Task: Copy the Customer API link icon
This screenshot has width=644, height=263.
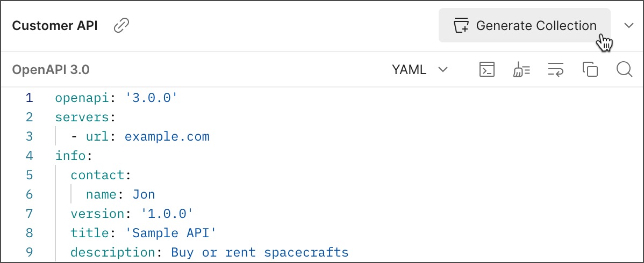Action: pyautogui.click(x=122, y=25)
